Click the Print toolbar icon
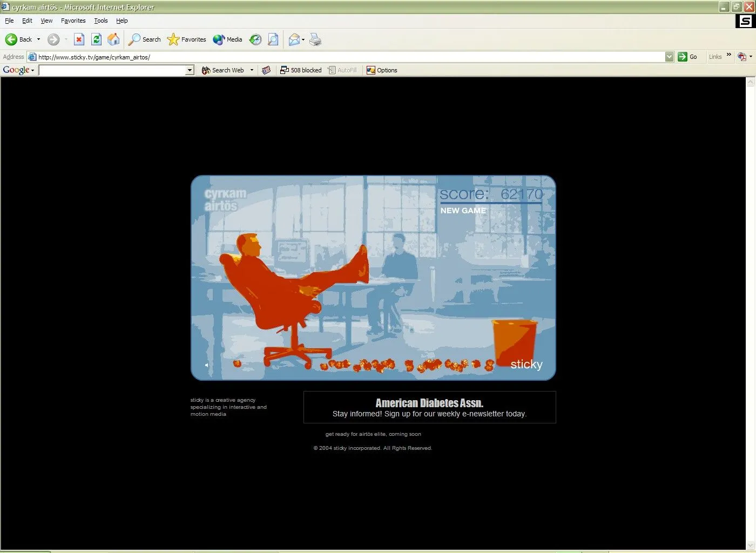The height and width of the screenshot is (553, 756). click(x=315, y=39)
